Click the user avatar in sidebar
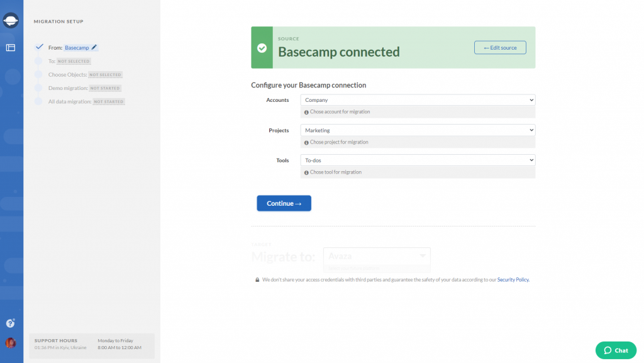The height and width of the screenshot is (363, 644). (11, 343)
